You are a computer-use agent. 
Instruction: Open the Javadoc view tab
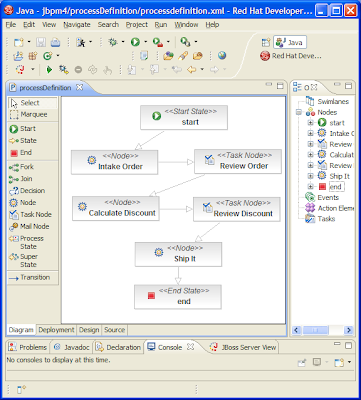[72, 347]
